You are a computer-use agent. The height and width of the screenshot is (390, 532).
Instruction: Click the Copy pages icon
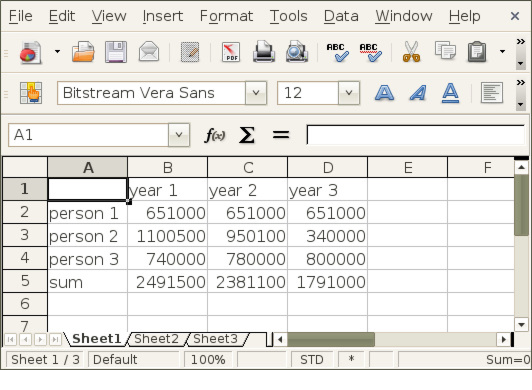tap(445, 51)
